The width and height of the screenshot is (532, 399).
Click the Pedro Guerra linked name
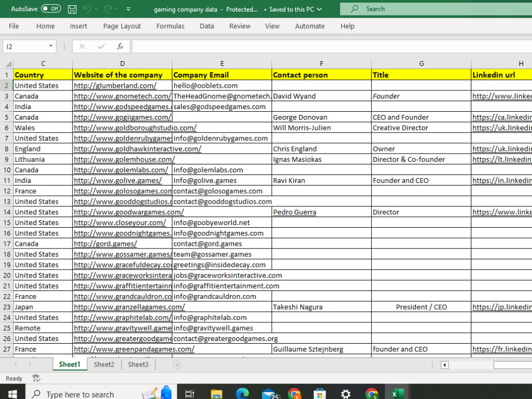(295, 212)
